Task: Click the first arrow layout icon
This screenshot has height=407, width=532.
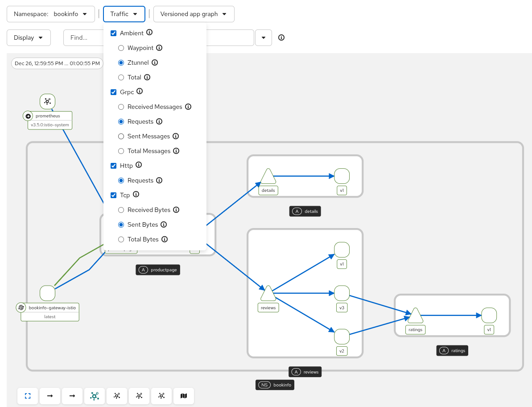Action: [49, 396]
